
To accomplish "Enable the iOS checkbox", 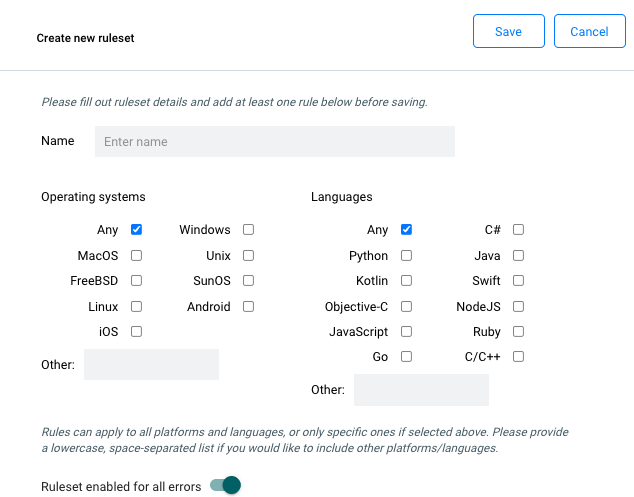I will [x=137, y=332].
